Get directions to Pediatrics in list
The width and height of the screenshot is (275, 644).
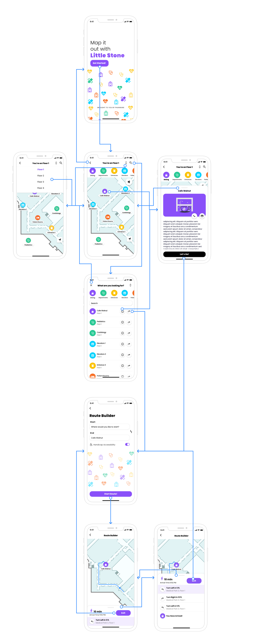129,322
